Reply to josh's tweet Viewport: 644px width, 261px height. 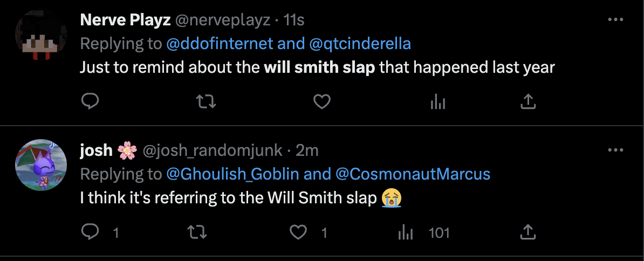(90, 232)
